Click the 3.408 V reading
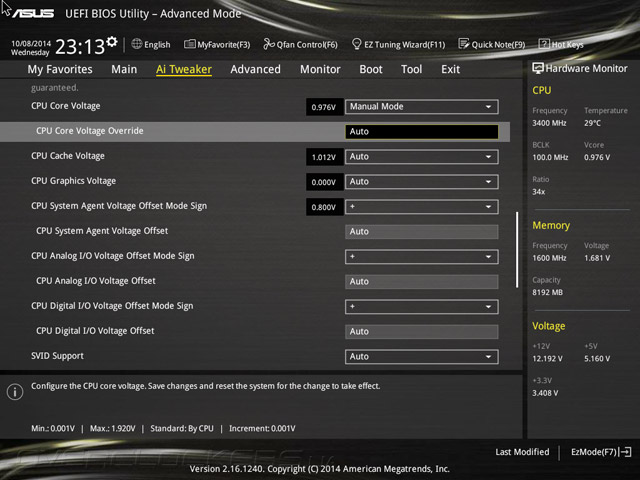640x480 pixels. point(545,393)
